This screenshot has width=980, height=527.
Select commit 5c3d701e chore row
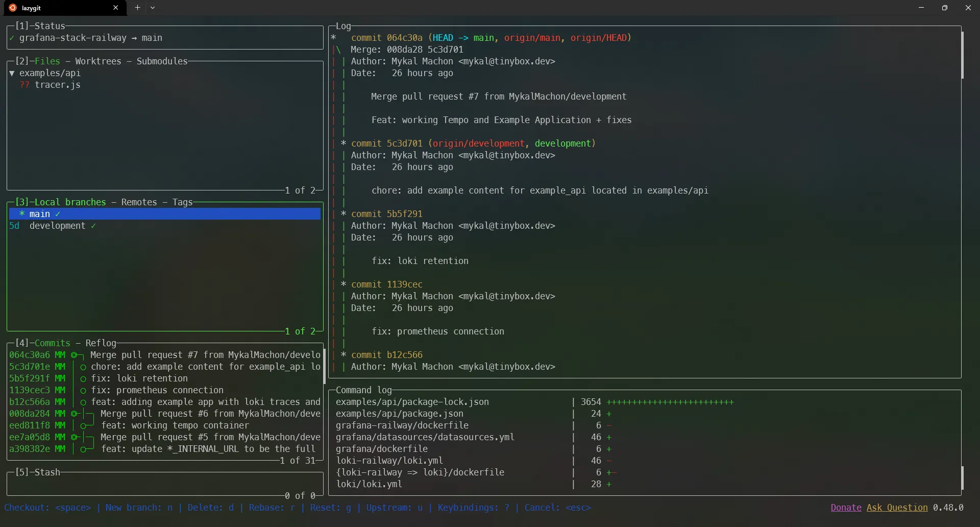tap(165, 367)
